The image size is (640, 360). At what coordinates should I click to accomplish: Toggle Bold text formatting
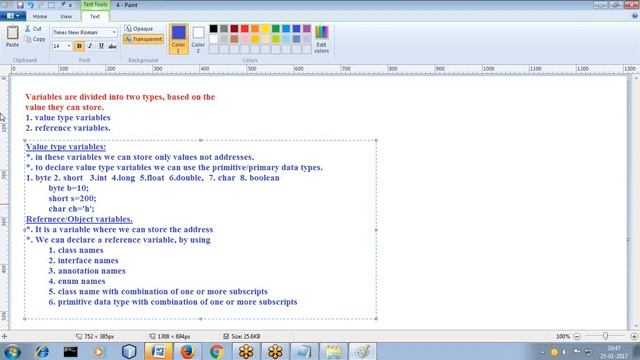click(79, 46)
